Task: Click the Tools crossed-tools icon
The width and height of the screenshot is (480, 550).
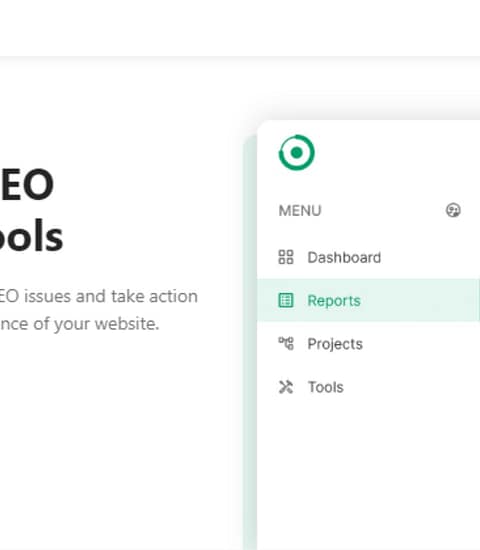Action: [x=286, y=387]
